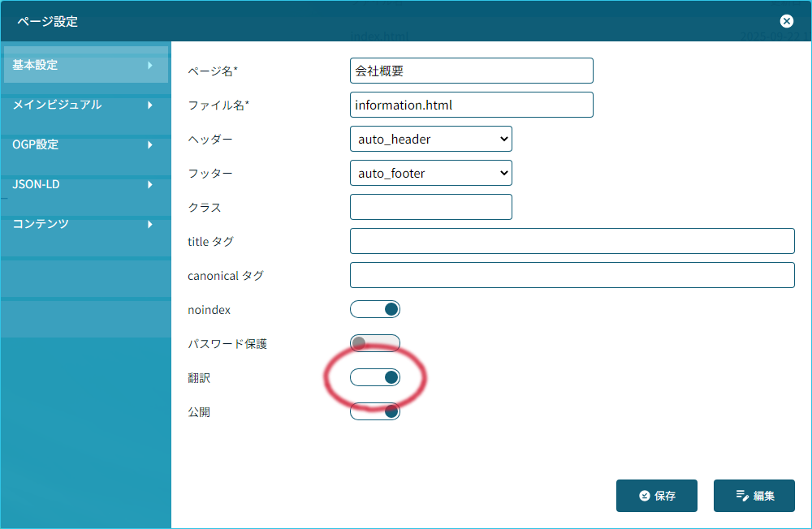Click the ファイル名 input field

click(x=471, y=105)
